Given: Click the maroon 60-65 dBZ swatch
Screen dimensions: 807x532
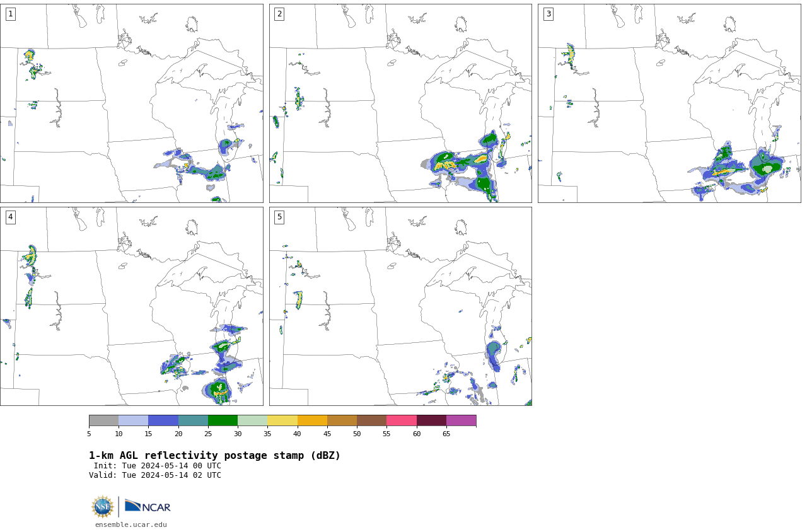Looking at the screenshot, I should pyautogui.click(x=431, y=420).
